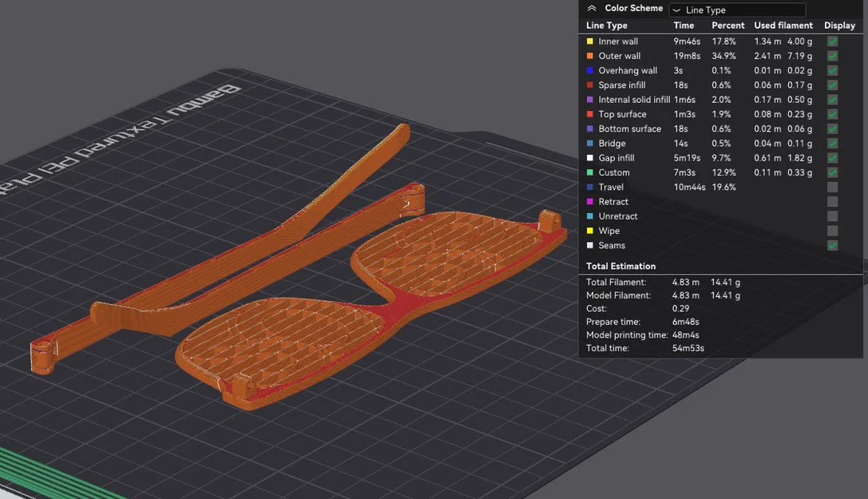868x499 pixels.
Task: Click the orange Outer wall color swatch
Action: pyautogui.click(x=589, y=56)
